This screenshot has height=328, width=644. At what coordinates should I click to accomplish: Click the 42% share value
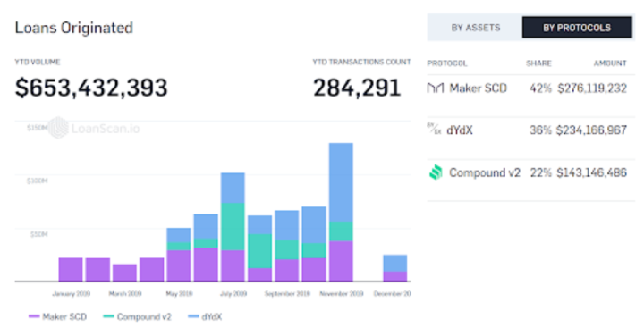[x=540, y=88]
